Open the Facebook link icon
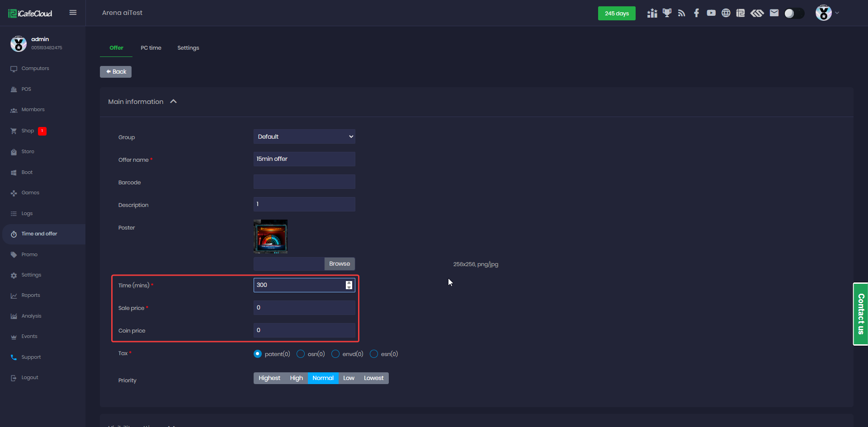Image resolution: width=868 pixels, height=427 pixels. [696, 13]
